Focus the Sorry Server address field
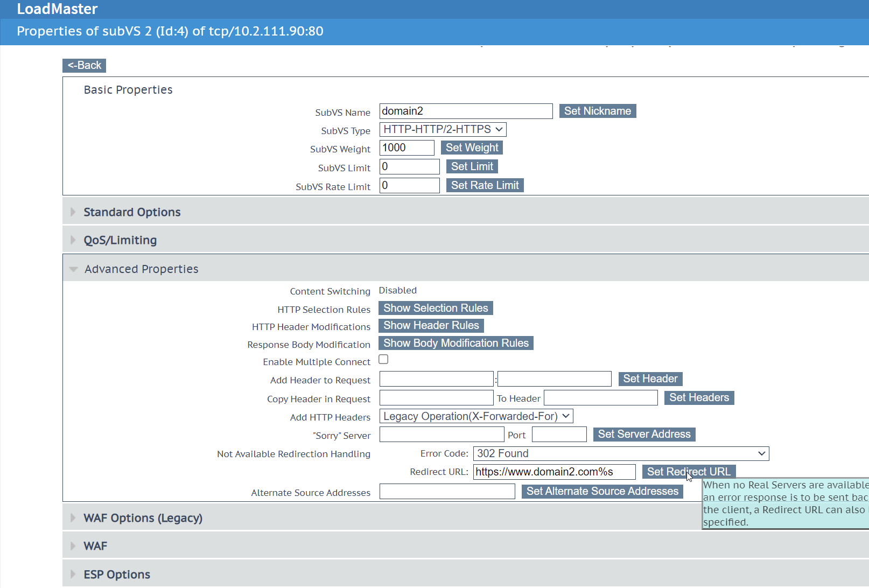The image size is (869, 588). tap(442, 434)
